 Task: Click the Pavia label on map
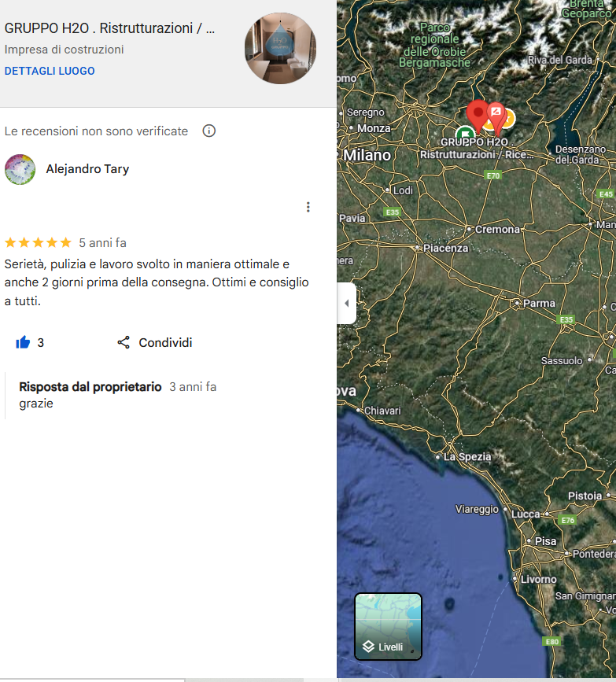coord(352,218)
